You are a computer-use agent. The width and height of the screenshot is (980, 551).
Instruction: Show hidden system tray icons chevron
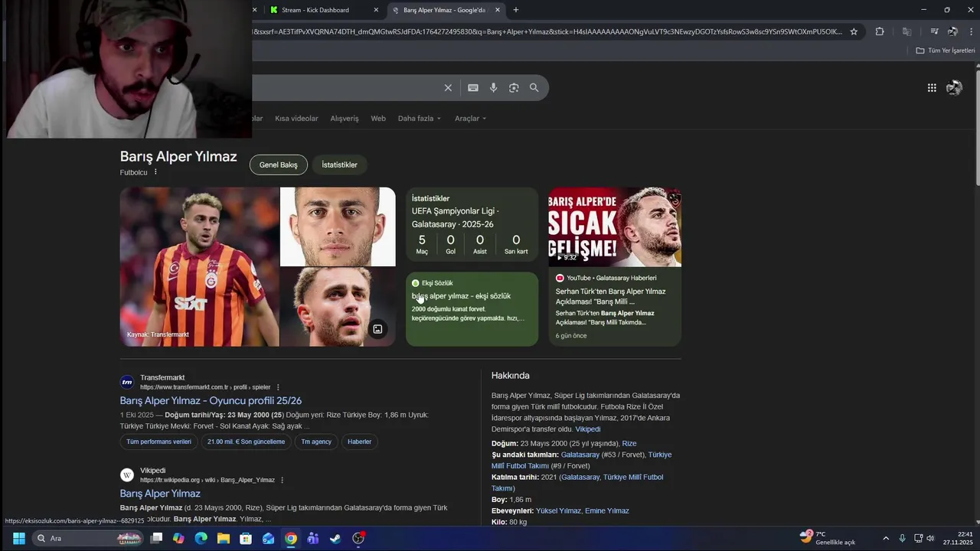pos(886,539)
